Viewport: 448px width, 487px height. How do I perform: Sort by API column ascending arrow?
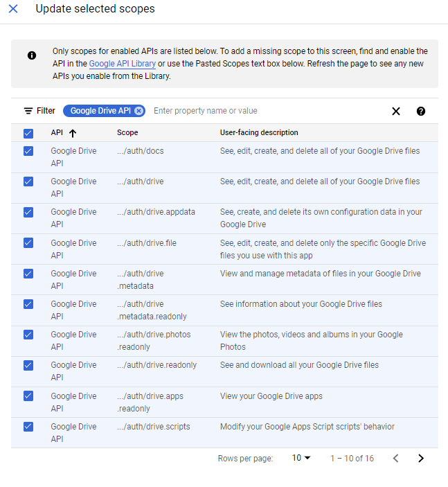73,133
